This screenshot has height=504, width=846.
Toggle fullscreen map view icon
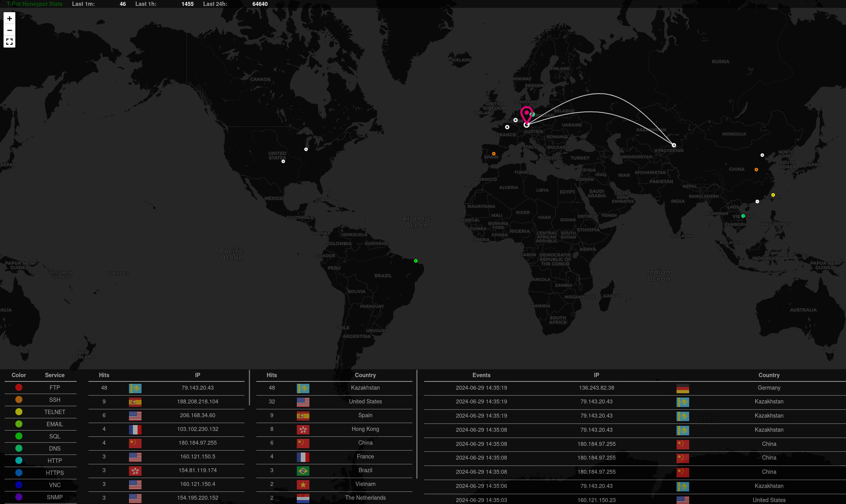pos(9,42)
